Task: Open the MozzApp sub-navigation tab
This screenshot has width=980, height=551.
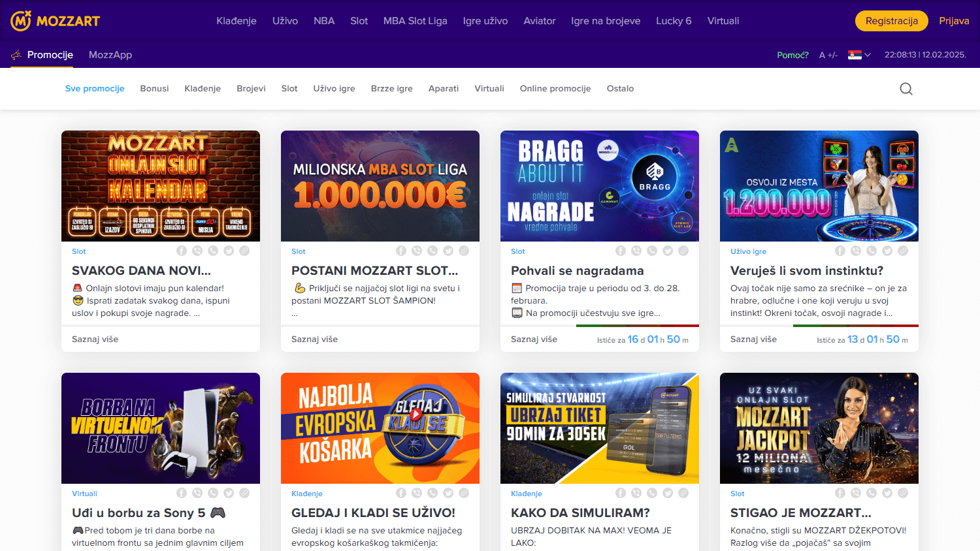Action: pos(110,55)
